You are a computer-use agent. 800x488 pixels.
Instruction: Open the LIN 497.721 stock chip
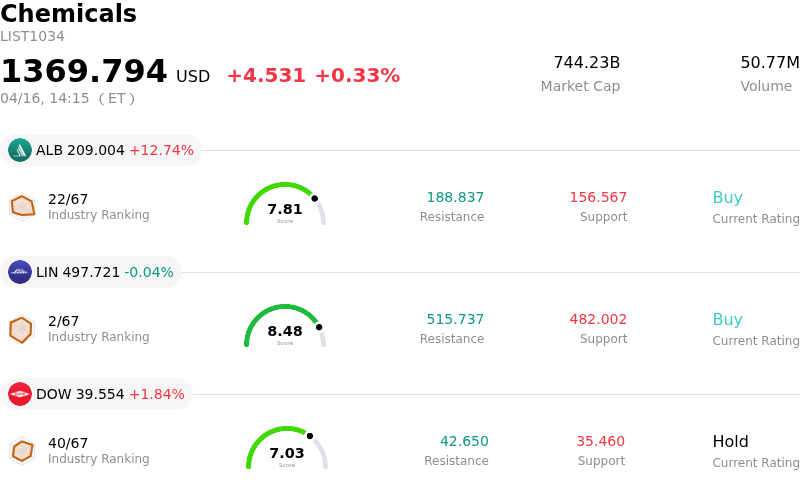click(x=90, y=272)
